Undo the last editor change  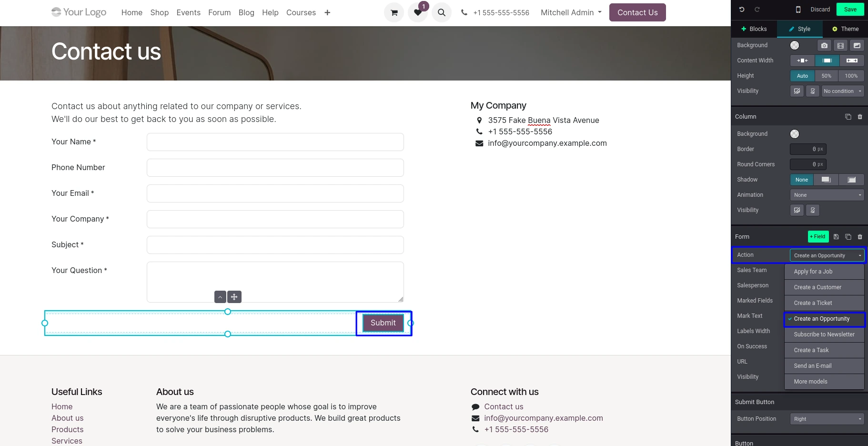click(742, 10)
